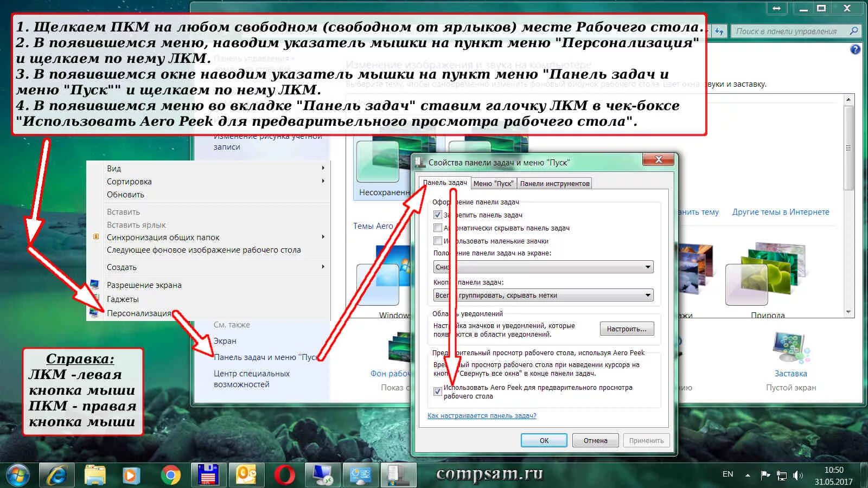This screenshot has width=868, height=488.
Task: Open Центр специальных возможностей link
Action: (252, 378)
